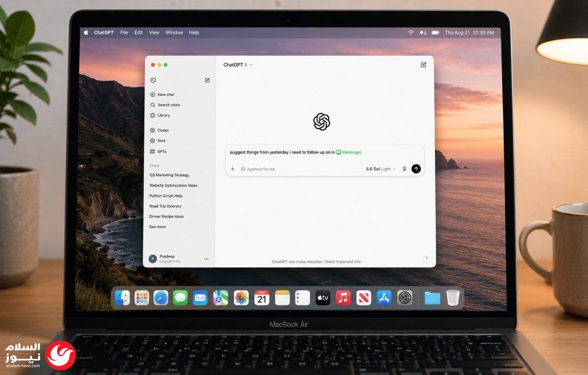
Task: Open Photos from the Dock
Action: pos(241,298)
